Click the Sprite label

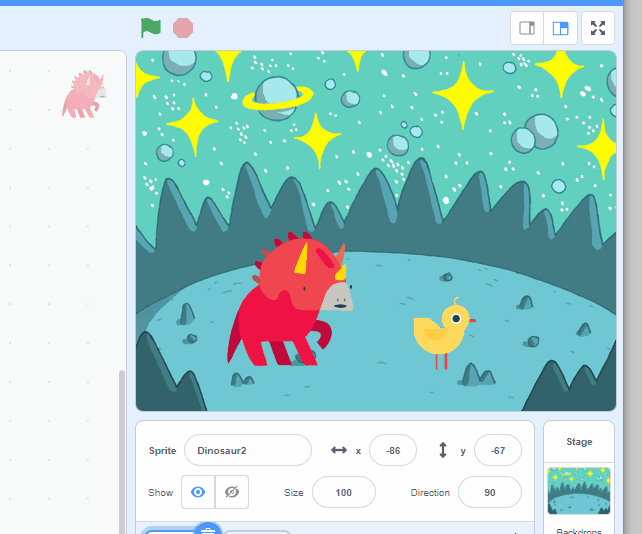pos(163,450)
